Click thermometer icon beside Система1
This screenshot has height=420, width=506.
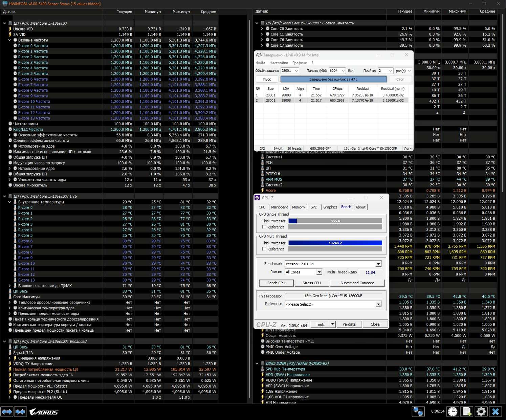[x=262, y=157]
